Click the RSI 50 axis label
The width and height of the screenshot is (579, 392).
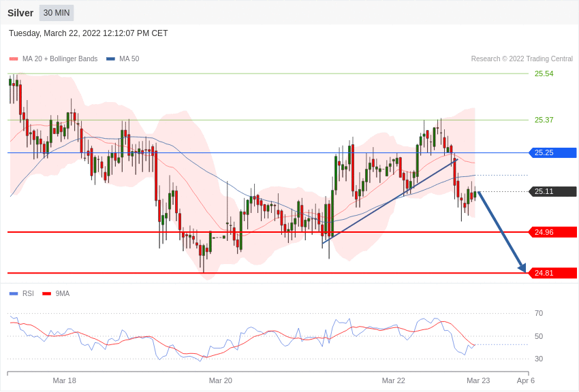(x=539, y=336)
